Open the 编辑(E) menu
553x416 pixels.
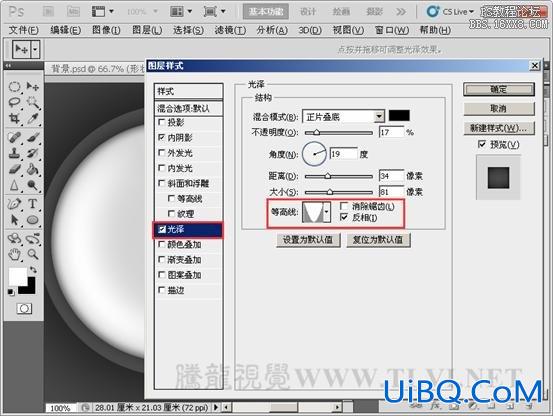click(65, 30)
